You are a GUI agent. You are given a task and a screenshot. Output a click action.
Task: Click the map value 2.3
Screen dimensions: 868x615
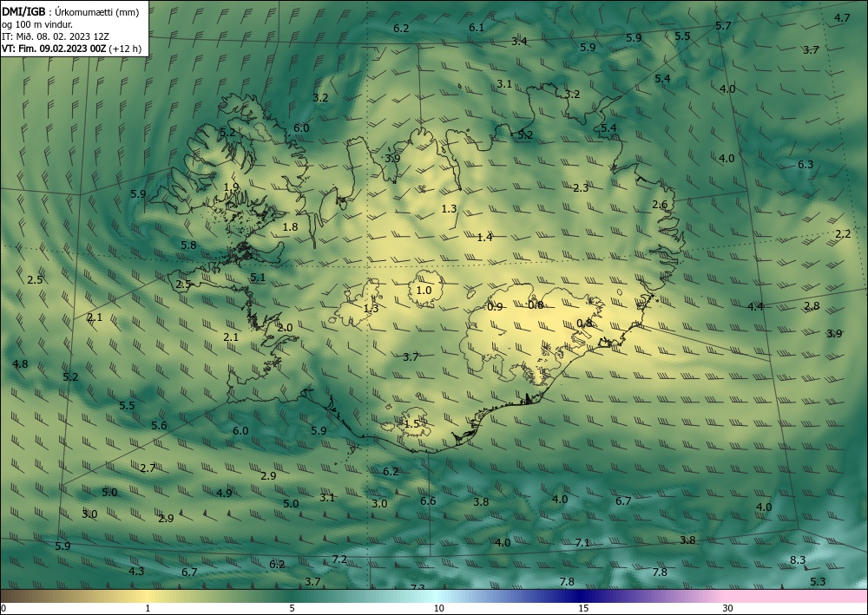click(x=581, y=188)
